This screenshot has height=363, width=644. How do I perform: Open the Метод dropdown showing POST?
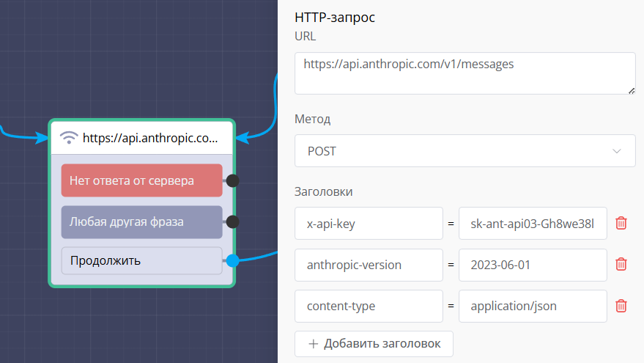(465, 151)
